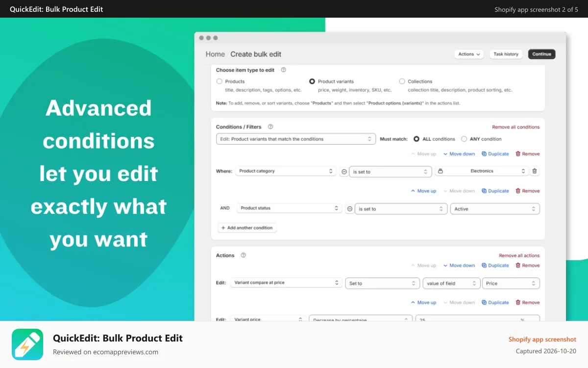Click 'Reviewed on ecomappreviews.com' text
588x368 pixels.
click(x=105, y=352)
